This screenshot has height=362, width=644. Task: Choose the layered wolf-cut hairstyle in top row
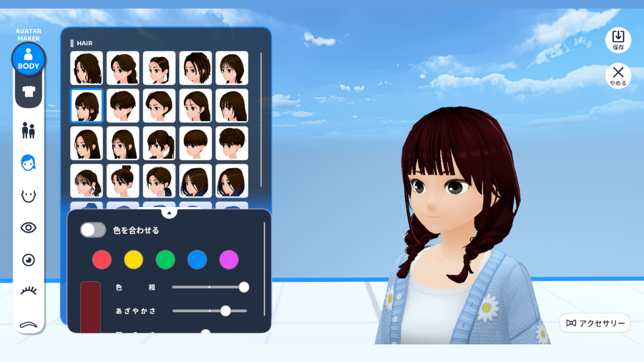[232, 68]
